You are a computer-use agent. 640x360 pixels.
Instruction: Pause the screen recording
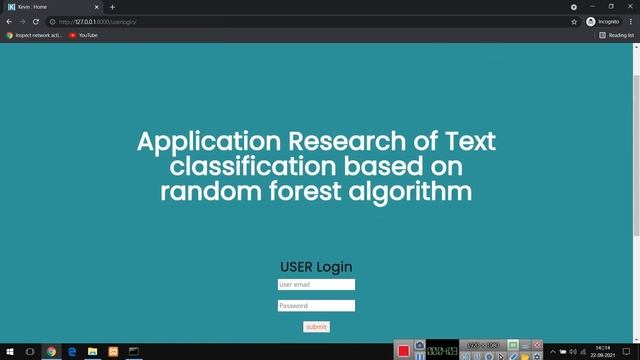pyautogui.click(x=420, y=356)
